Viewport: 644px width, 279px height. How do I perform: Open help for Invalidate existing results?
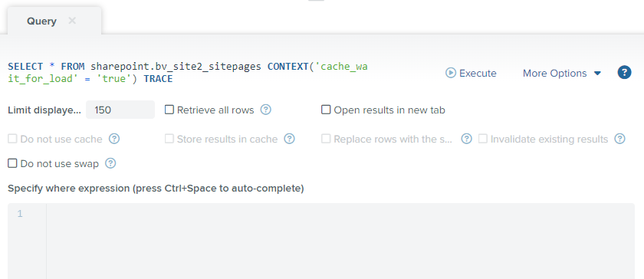619,139
